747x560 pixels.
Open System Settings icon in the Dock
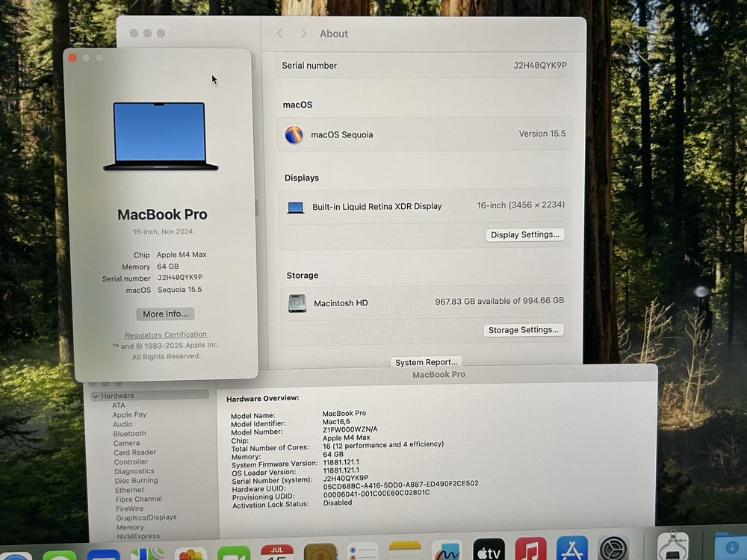[613, 547]
